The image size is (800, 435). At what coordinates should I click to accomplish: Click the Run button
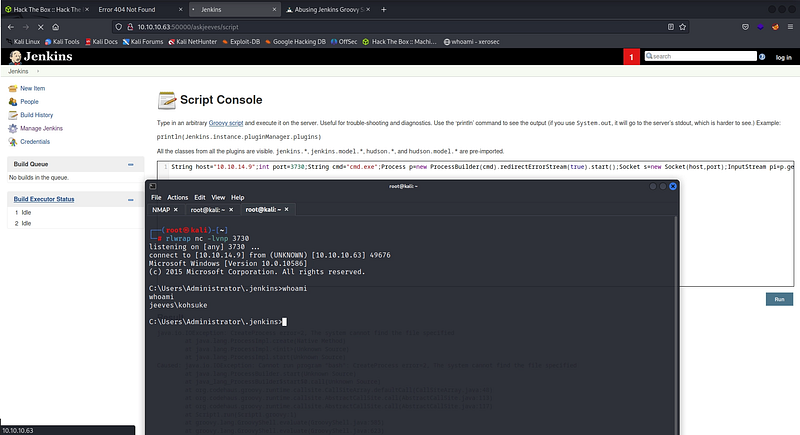(779, 299)
